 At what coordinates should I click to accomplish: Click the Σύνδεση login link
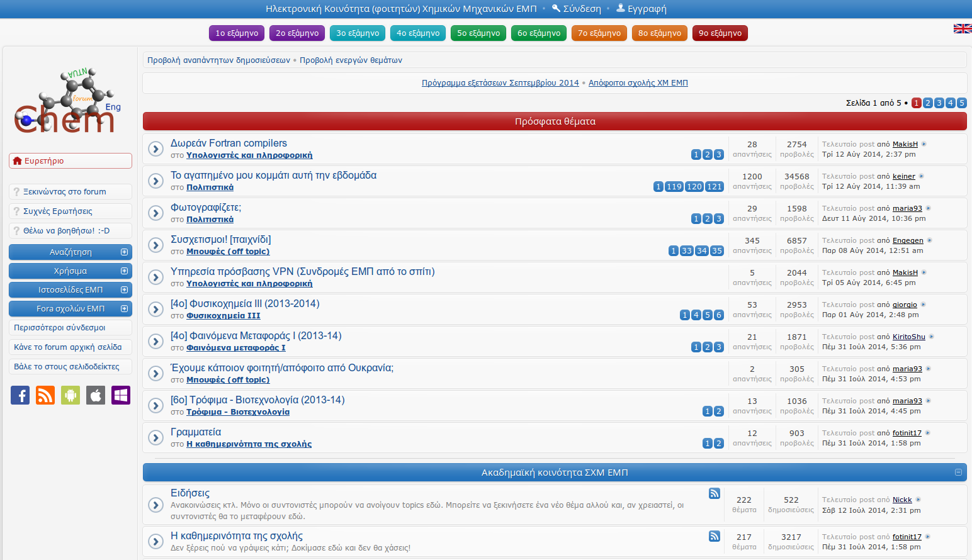[576, 9]
